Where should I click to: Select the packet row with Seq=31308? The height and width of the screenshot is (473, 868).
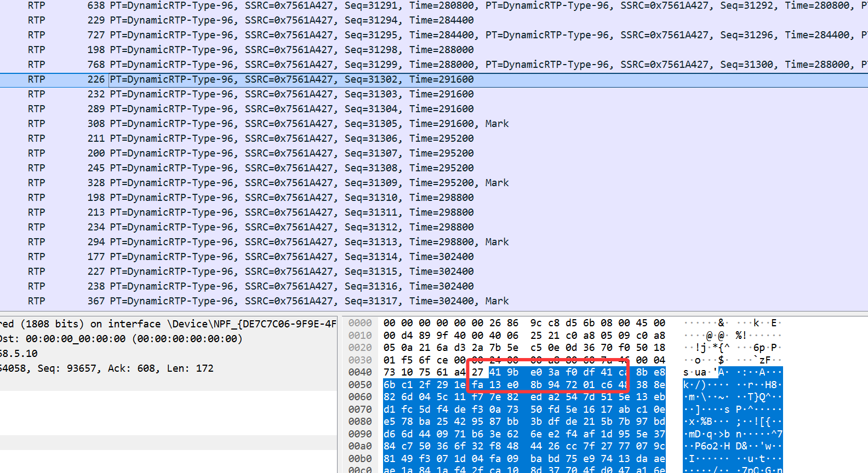[434, 168]
